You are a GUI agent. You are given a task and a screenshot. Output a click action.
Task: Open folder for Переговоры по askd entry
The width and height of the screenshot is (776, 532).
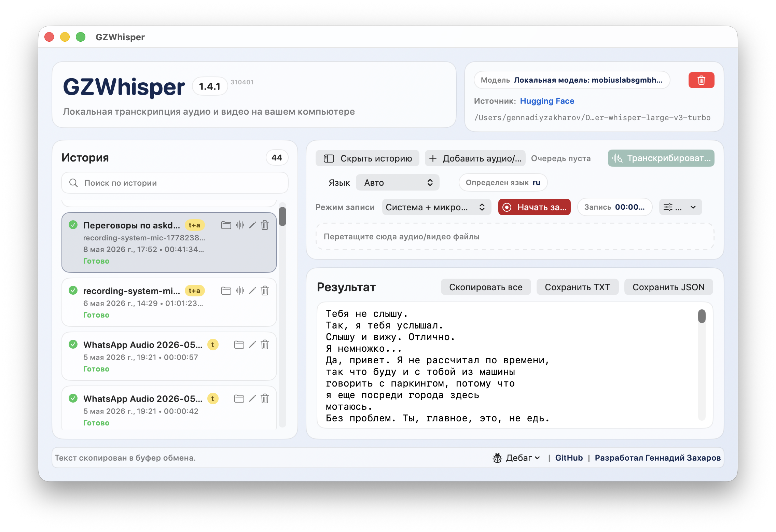coord(226,225)
